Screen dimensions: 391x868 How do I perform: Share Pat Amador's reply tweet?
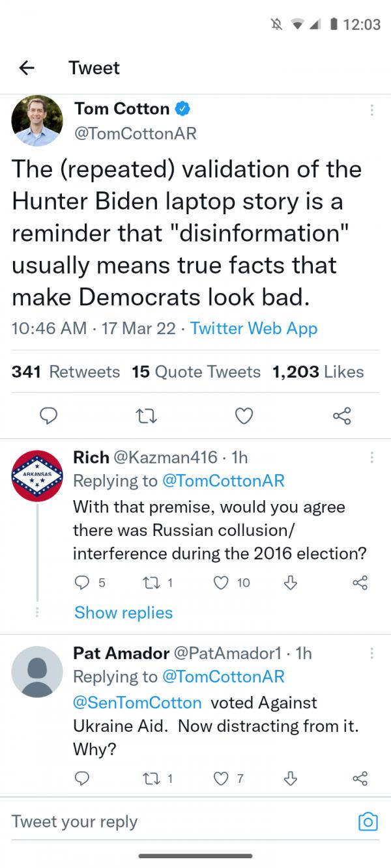coord(360,777)
